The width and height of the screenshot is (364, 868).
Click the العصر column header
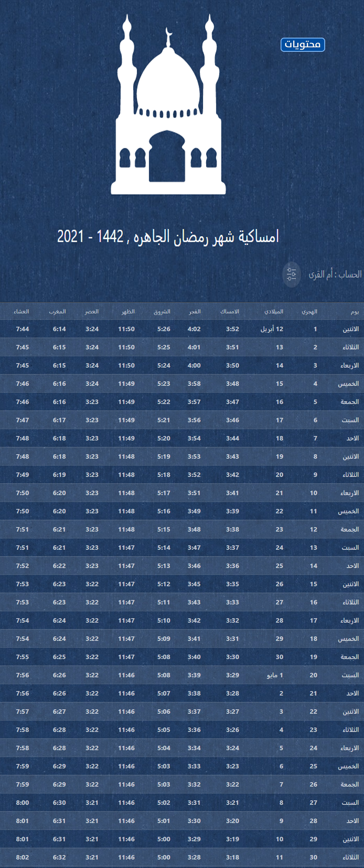[x=92, y=311]
